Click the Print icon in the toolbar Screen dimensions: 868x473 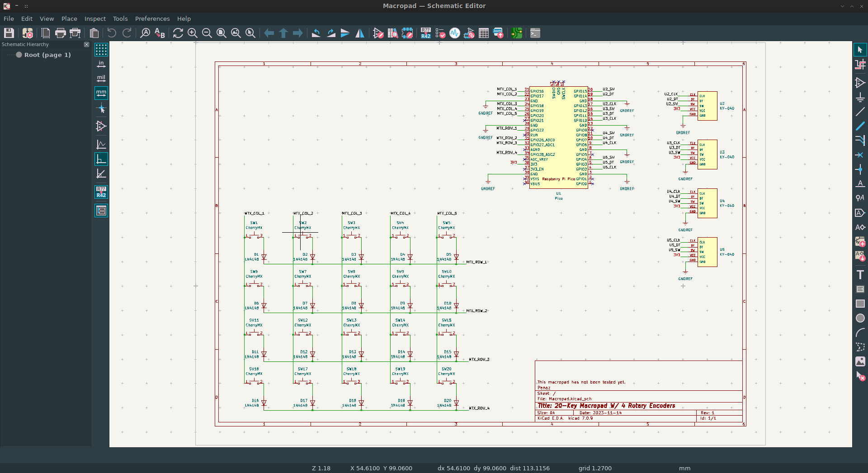[60, 33]
